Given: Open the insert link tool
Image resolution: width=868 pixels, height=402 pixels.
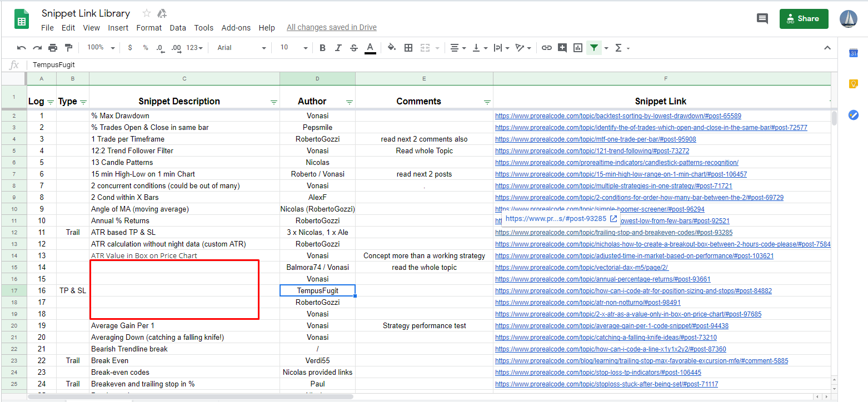Looking at the screenshot, I should pyautogui.click(x=547, y=48).
